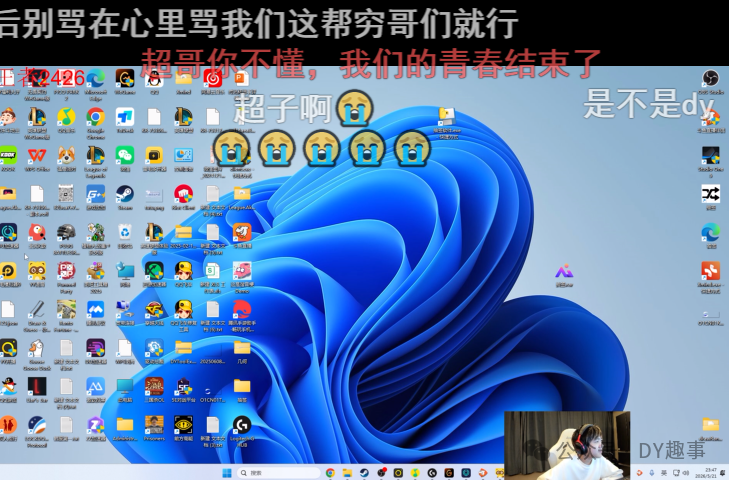This screenshot has width=729, height=480.
Task: Open the purple Ai logo desktop icon
Action: point(564,275)
